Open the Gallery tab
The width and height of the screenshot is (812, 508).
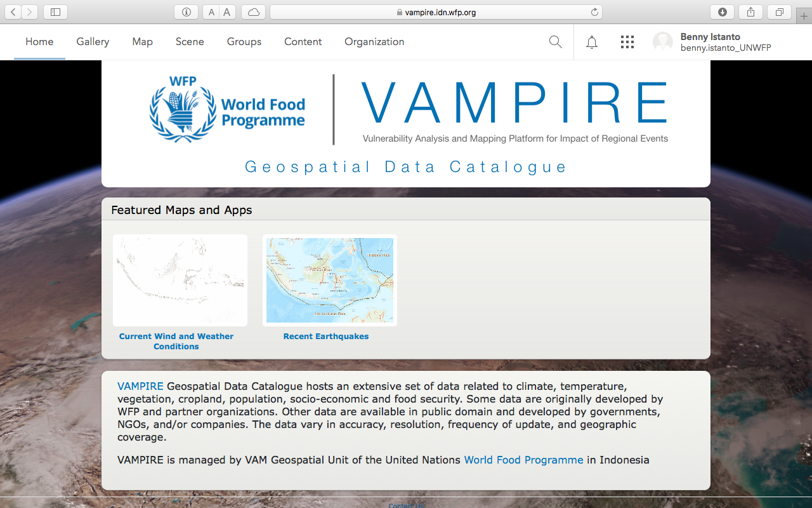coord(93,42)
